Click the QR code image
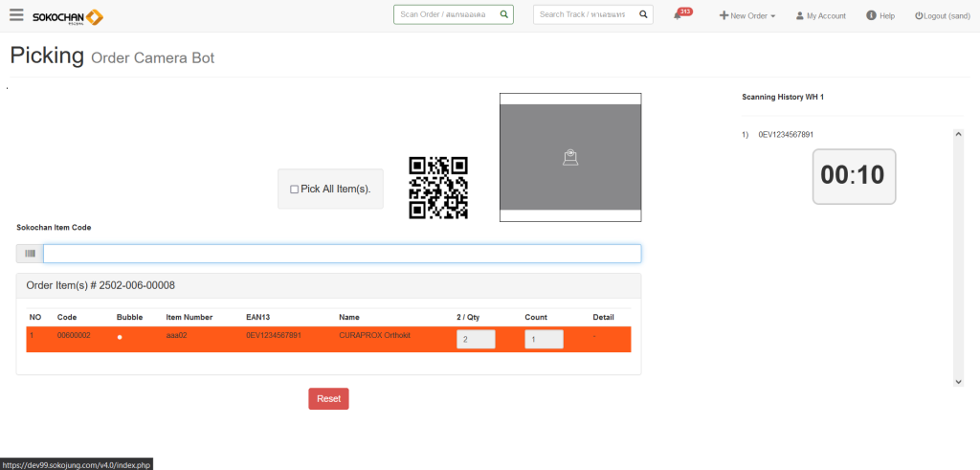The width and height of the screenshot is (980, 470). pyautogui.click(x=438, y=188)
